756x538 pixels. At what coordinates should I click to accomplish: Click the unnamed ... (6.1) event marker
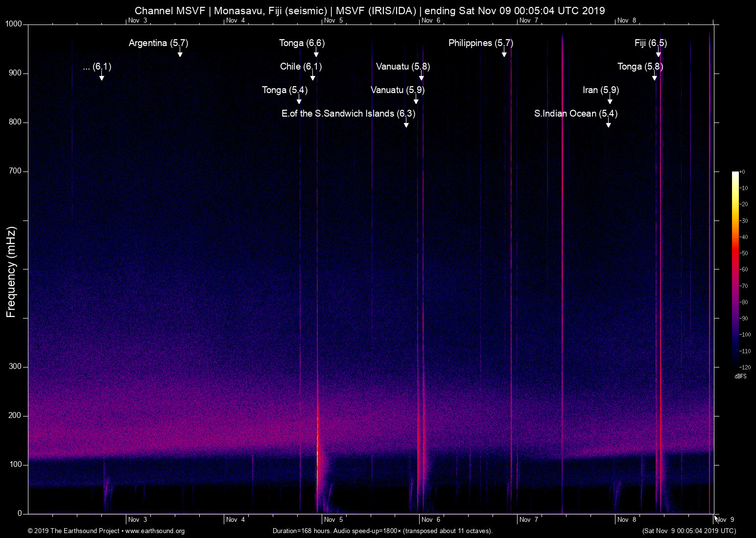[x=96, y=68]
